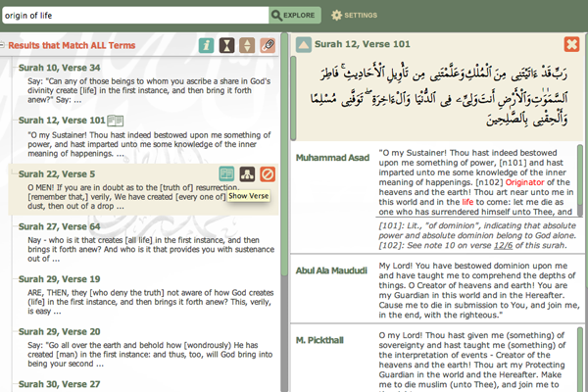Open Surah 29, Verse 20 result
This screenshot has height=392, width=588.
(x=59, y=332)
